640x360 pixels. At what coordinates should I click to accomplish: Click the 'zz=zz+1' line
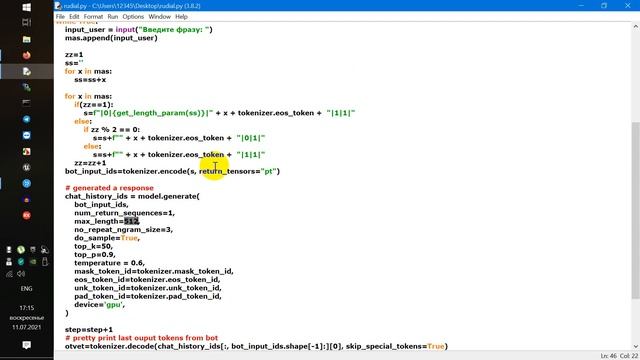tap(90, 163)
